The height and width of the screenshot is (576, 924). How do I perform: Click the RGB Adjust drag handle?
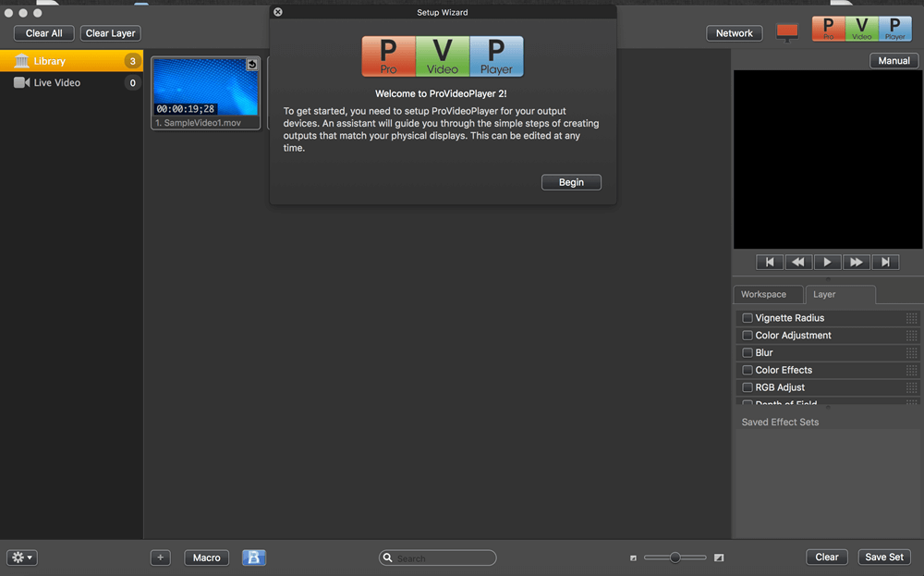click(x=912, y=387)
